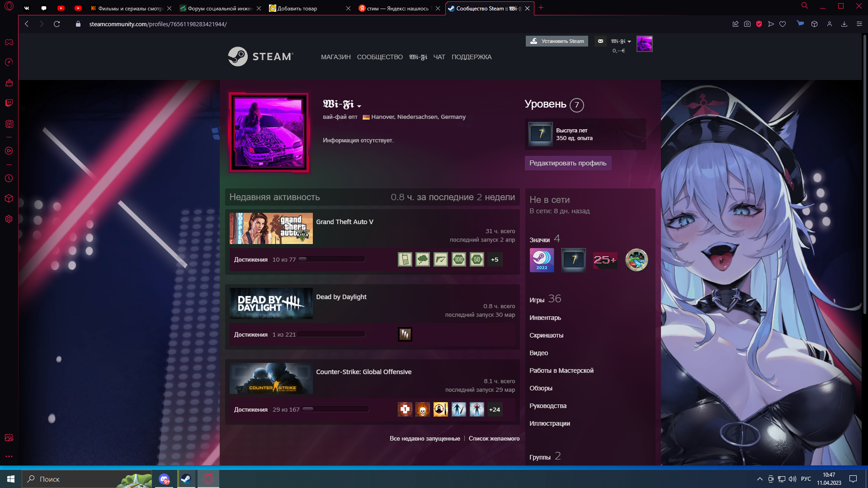
Task: Open Руководства link
Action: [x=548, y=406]
